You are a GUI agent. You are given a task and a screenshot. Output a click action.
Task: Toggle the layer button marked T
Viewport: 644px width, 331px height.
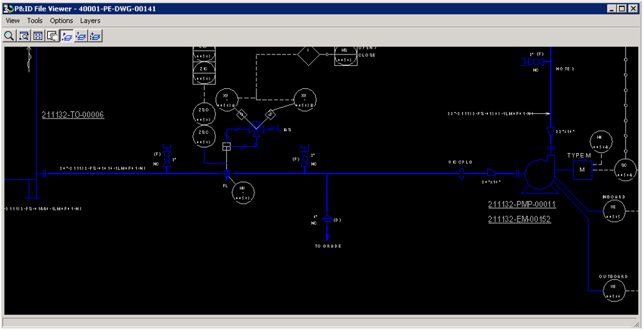point(81,36)
